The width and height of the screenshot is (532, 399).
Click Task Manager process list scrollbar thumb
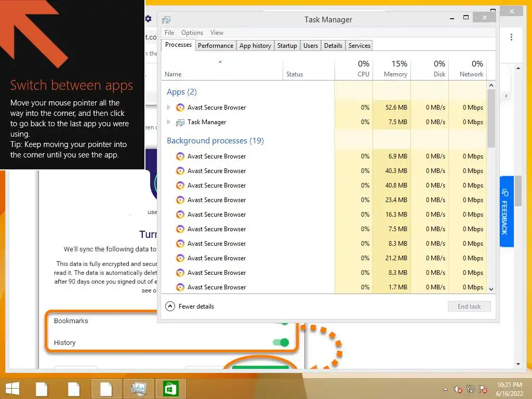coord(491,118)
